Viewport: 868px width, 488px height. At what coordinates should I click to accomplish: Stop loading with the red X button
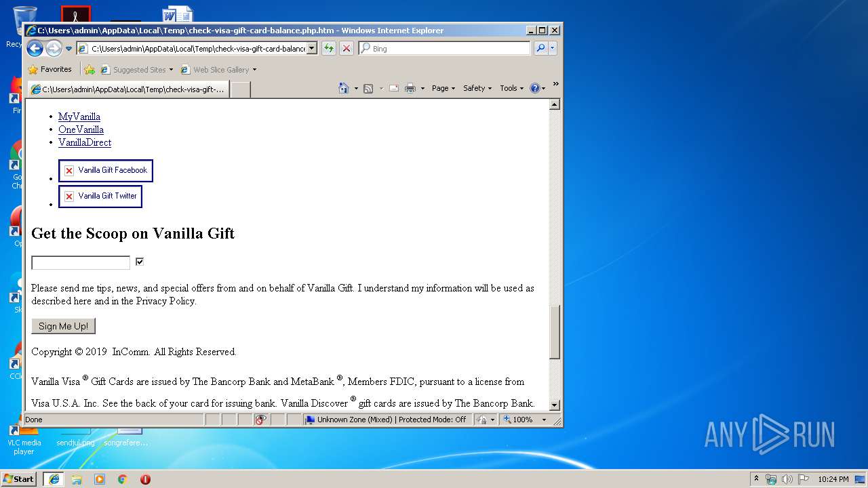point(347,49)
